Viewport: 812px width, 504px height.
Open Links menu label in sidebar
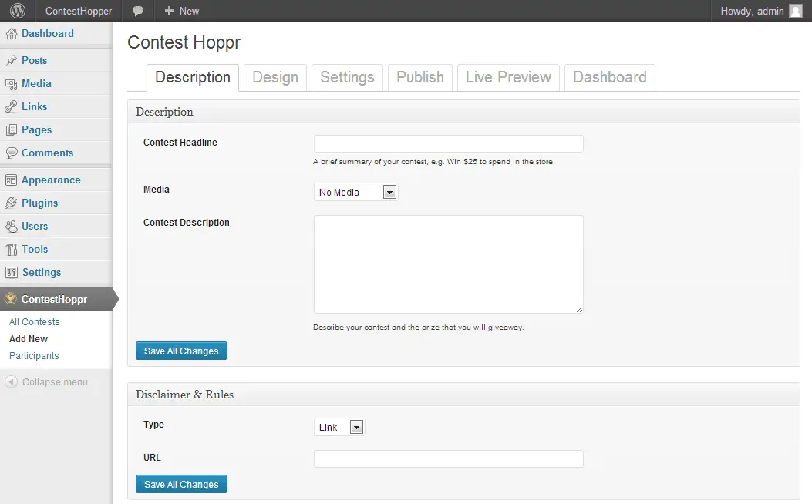(34, 106)
